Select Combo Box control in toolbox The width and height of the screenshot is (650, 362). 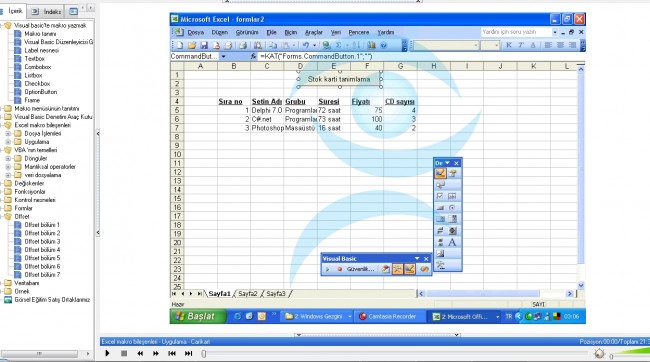(x=453, y=219)
